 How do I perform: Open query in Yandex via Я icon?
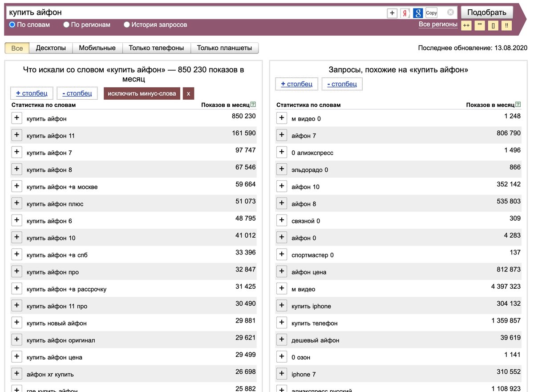(x=405, y=13)
